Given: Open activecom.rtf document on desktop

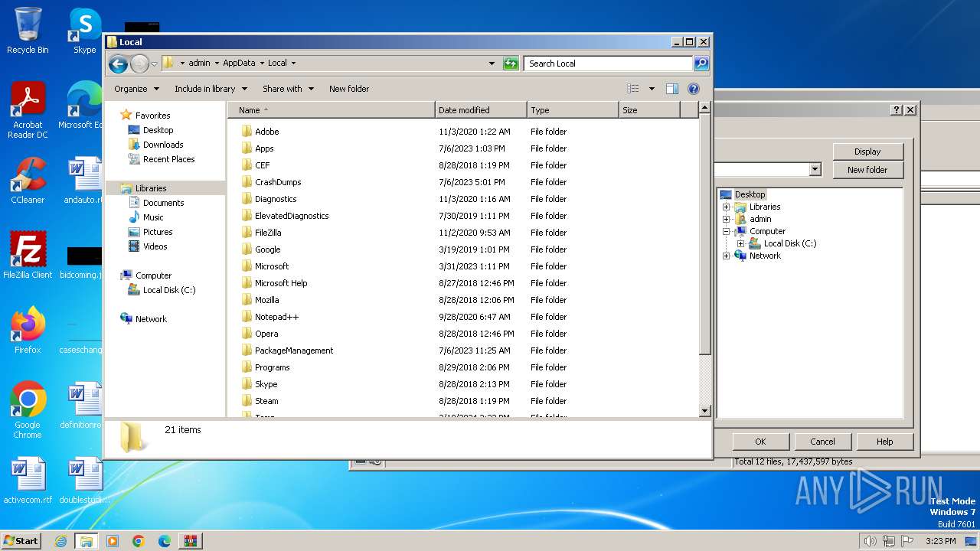Looking at the screenshot, I should click(28, 481).
